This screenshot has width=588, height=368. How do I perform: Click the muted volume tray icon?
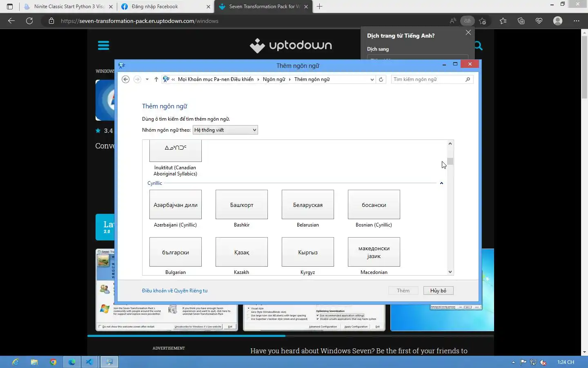tap(543, 362)
